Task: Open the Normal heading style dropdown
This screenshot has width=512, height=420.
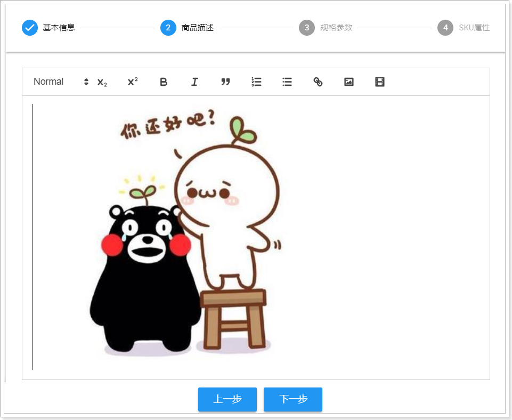Action: 49,82
